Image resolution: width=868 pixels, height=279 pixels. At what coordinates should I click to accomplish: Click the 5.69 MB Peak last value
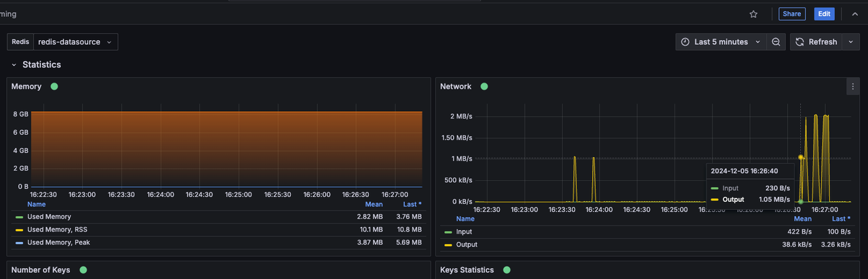(409, 242)
